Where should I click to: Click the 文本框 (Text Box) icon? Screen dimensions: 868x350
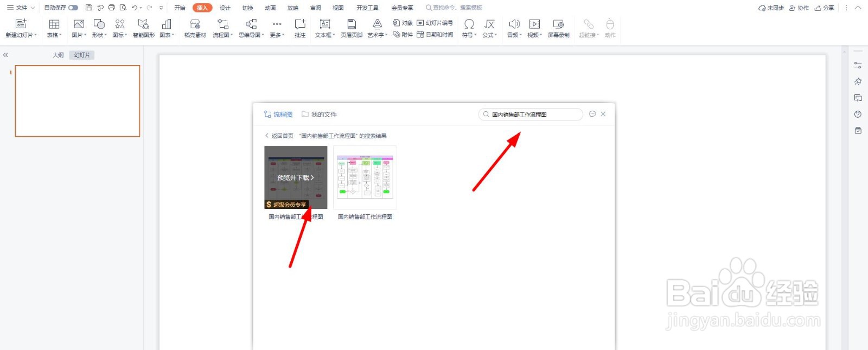click(x=325, y=24)
